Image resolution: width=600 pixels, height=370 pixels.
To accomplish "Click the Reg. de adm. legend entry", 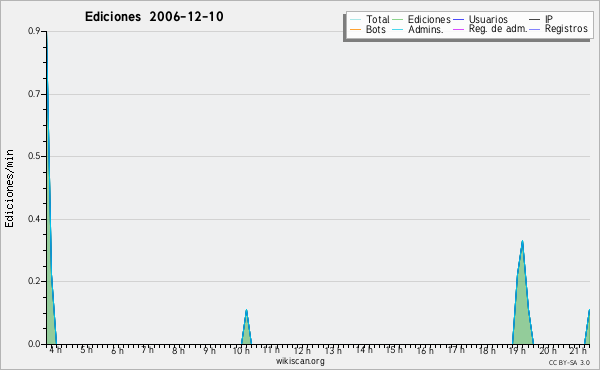I will pos(490,29).
